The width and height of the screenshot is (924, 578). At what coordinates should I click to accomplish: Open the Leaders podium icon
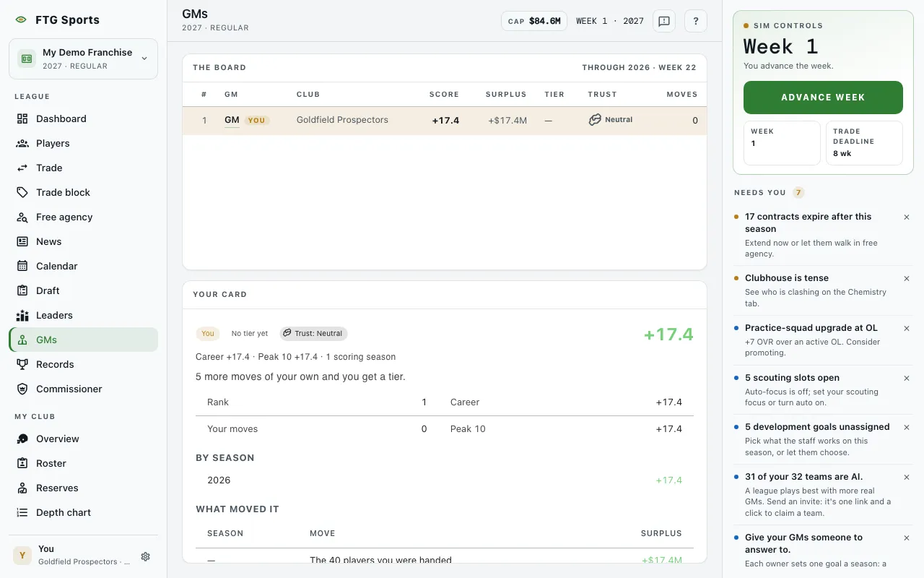point(22,315)
